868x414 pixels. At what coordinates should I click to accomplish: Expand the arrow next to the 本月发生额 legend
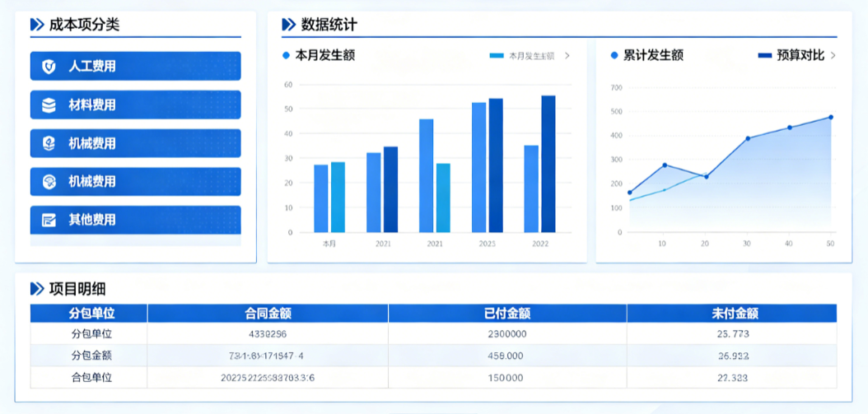[567, 55]
